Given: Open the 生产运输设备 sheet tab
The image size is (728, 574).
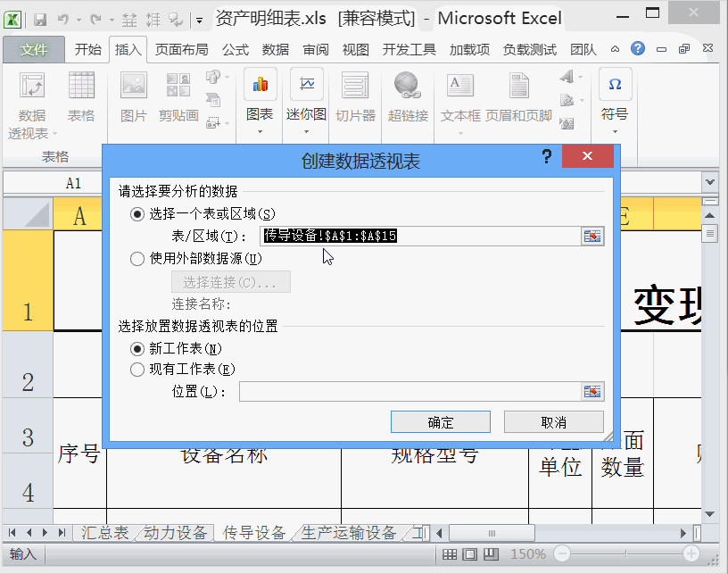Looking at the screenshot, I should [349, 533].
